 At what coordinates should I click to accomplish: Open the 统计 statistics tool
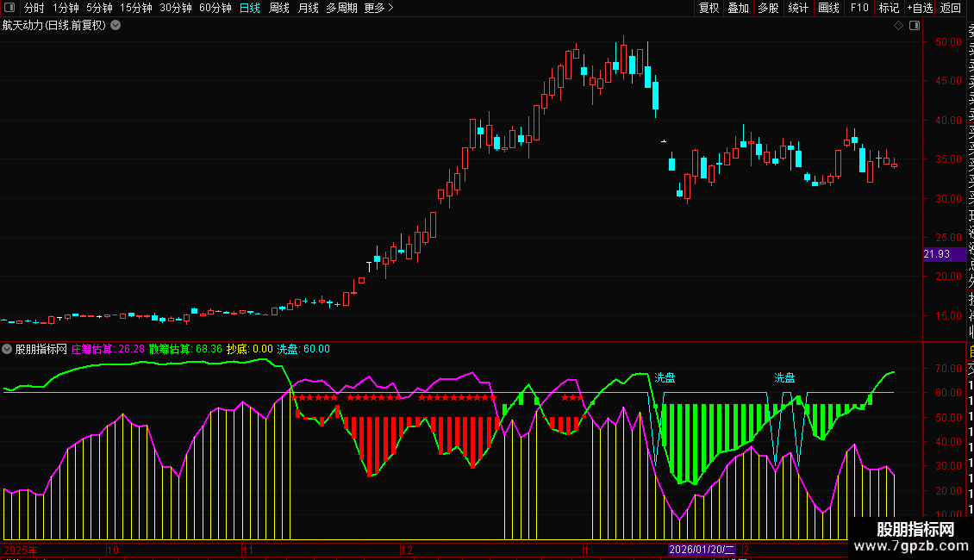(798, 8)
